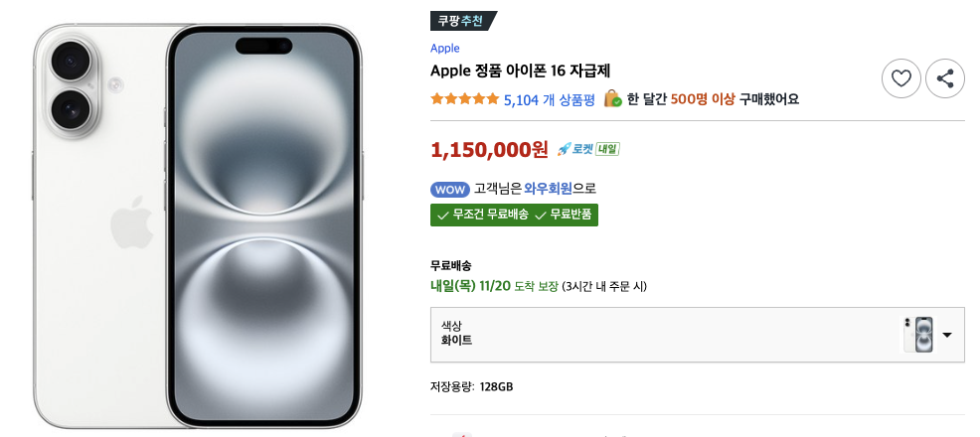Click the 1,150,000원 price text
Screen dimensions: 980x437
point(489,150)
